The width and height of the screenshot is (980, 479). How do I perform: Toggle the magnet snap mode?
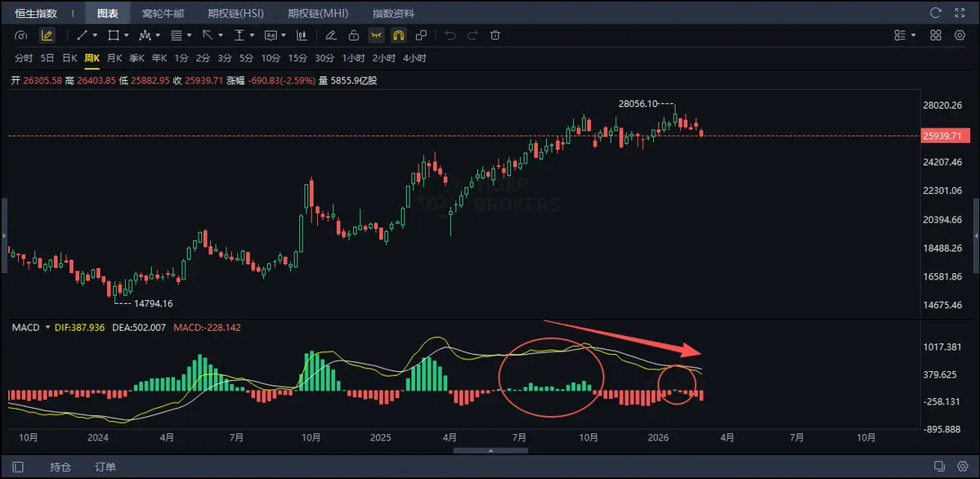click(x=398, y=36)
